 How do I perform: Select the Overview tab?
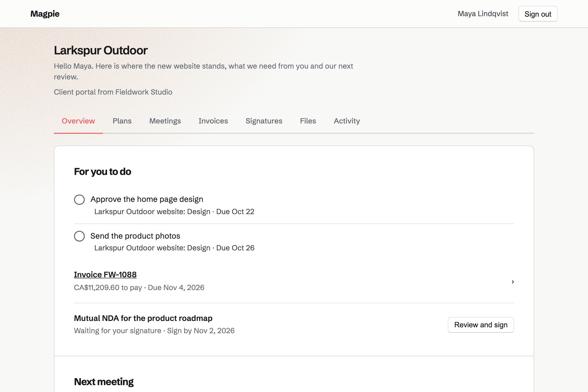point(78,121)
